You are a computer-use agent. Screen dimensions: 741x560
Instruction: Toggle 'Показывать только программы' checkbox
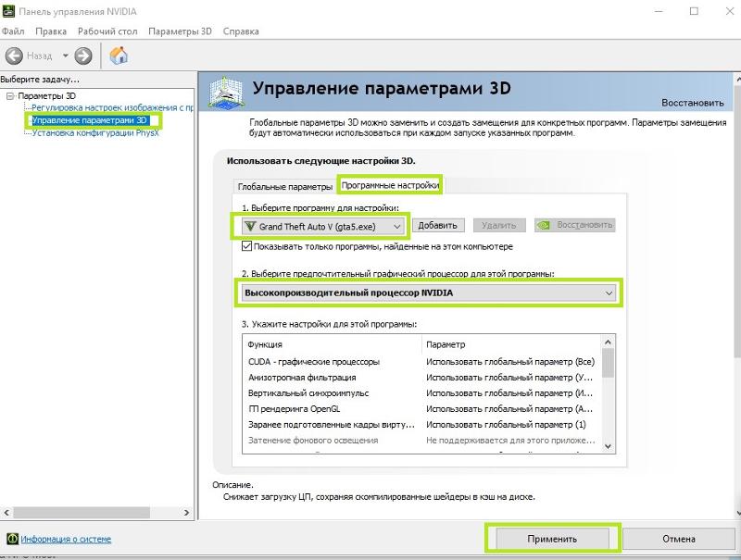click(246, 246)
